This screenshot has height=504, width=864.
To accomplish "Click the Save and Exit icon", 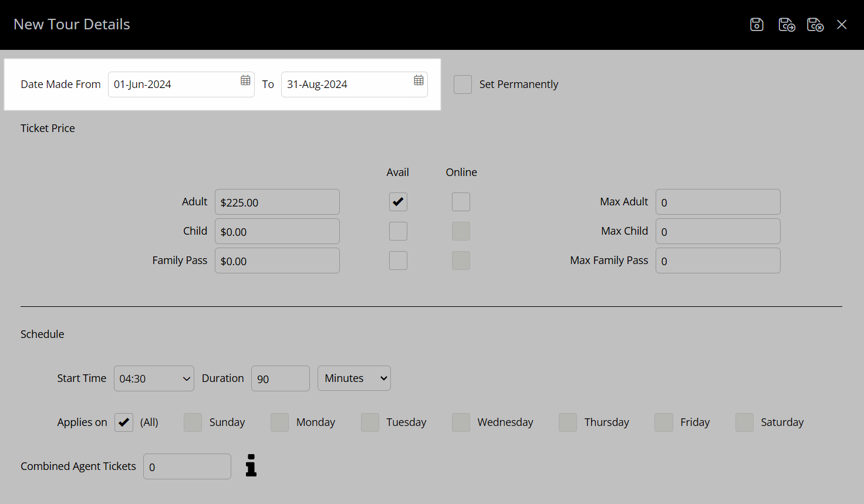I will point(815,25).
